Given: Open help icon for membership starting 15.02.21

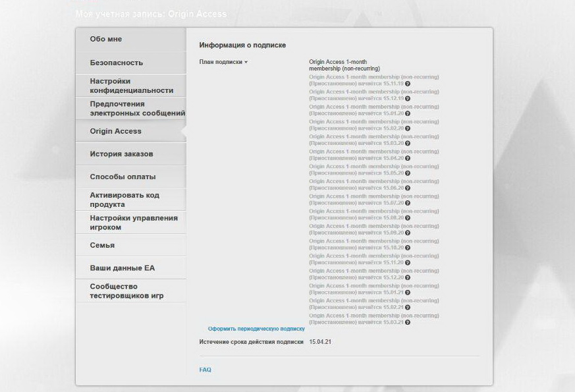Looking at the screenshot, I should 408,308.
